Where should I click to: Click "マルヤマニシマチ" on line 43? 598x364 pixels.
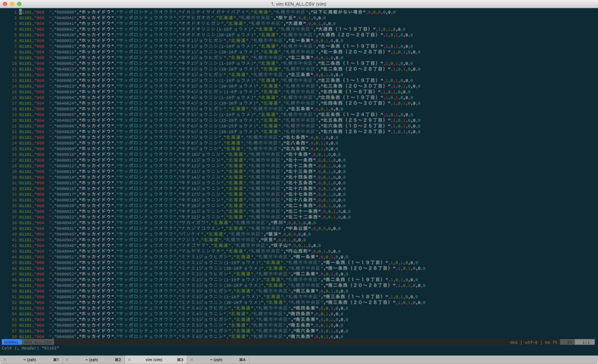(201, 251)
